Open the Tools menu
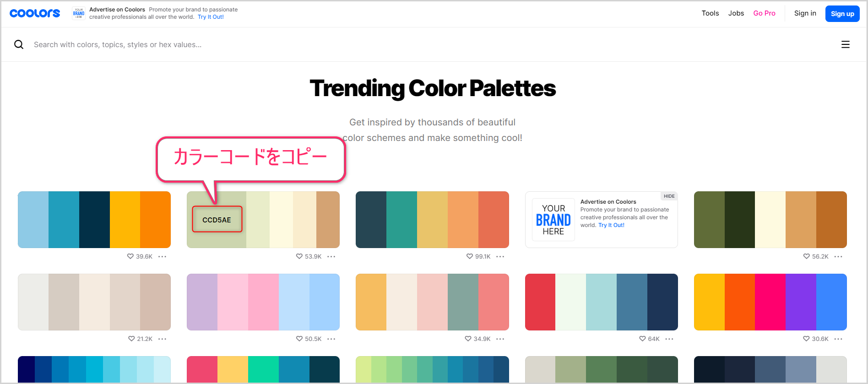The height and width of the screenshot is (384, 868). click(710, 13)
